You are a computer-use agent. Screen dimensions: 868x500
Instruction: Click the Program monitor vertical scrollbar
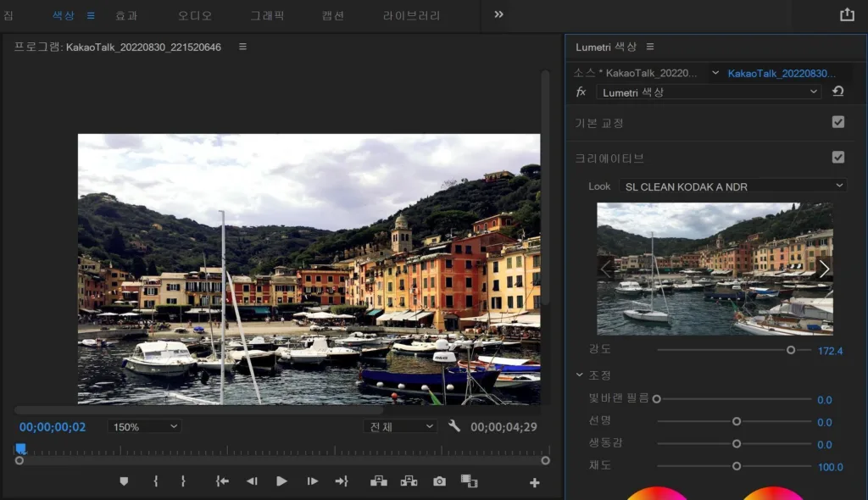tap(545, 187)
